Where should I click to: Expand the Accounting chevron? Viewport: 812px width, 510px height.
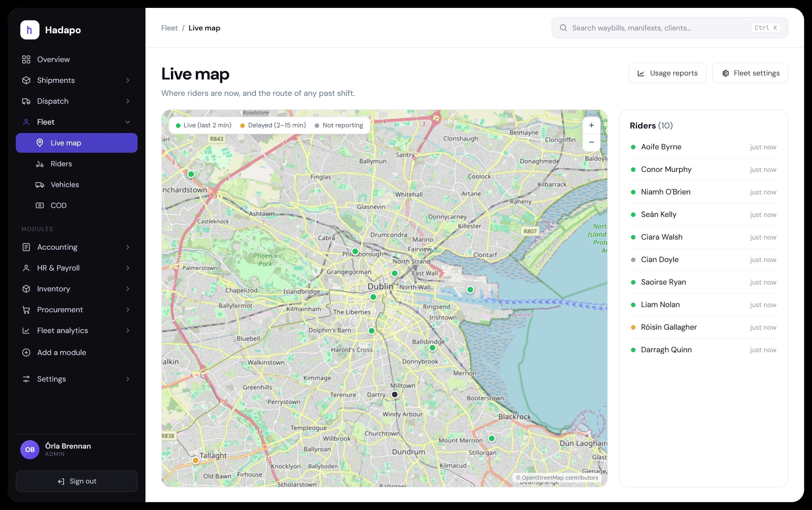click(x=128, y=247)
